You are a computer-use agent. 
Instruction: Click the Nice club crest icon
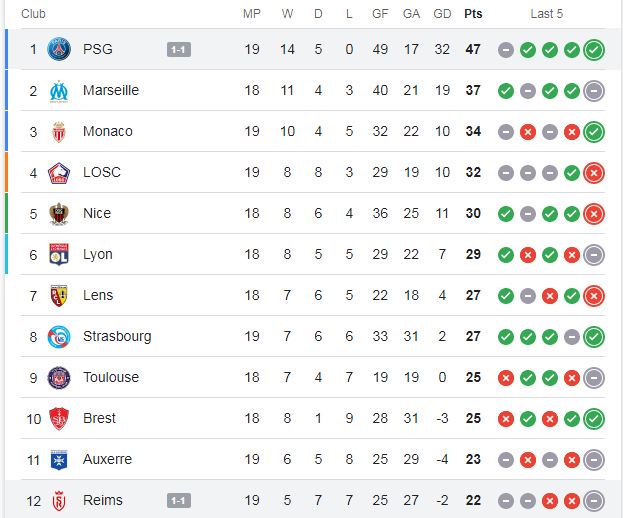click(59, 214)
